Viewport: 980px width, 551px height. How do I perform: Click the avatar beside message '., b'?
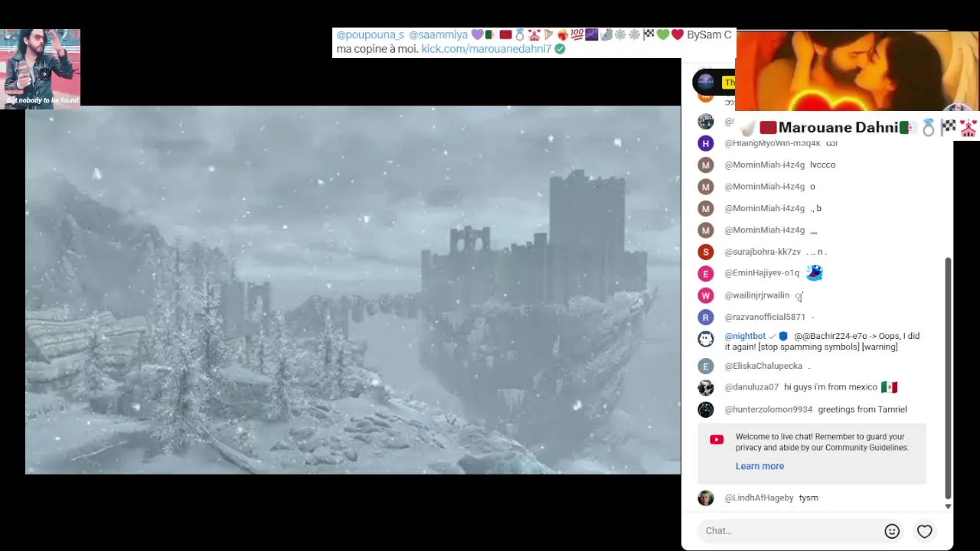pos(706,208)
